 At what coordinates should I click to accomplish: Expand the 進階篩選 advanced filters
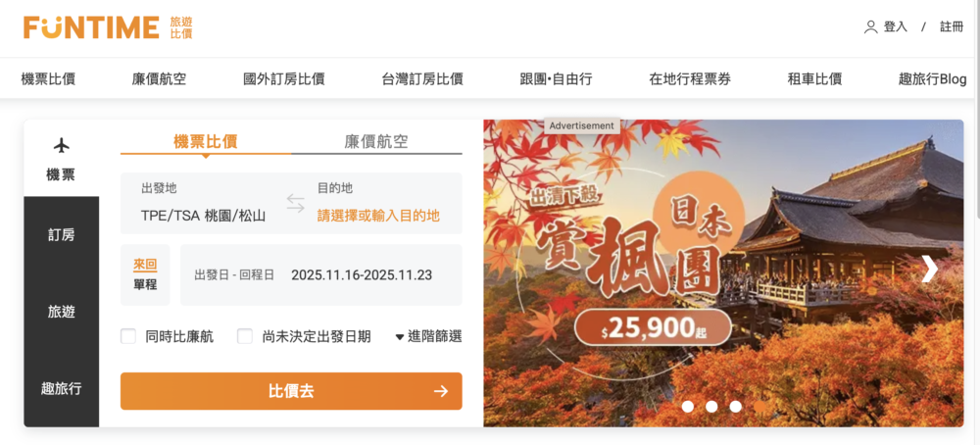[x=429, y=336]
